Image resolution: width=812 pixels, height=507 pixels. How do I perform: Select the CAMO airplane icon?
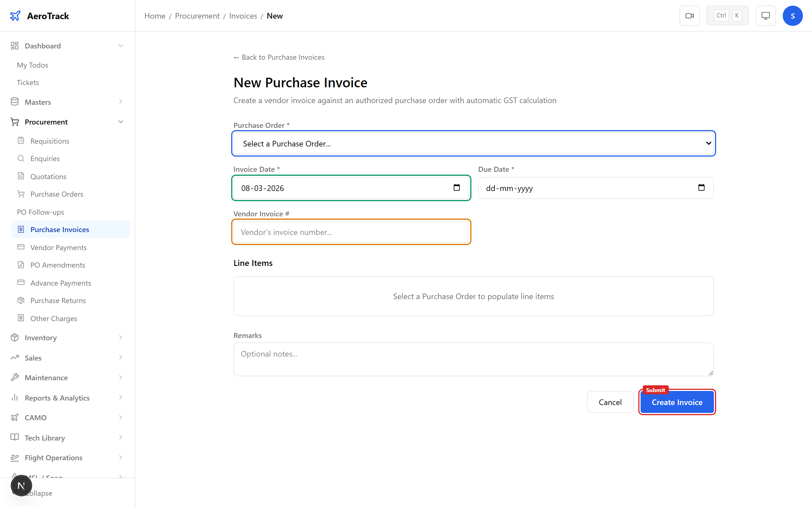tap(15, 417)
